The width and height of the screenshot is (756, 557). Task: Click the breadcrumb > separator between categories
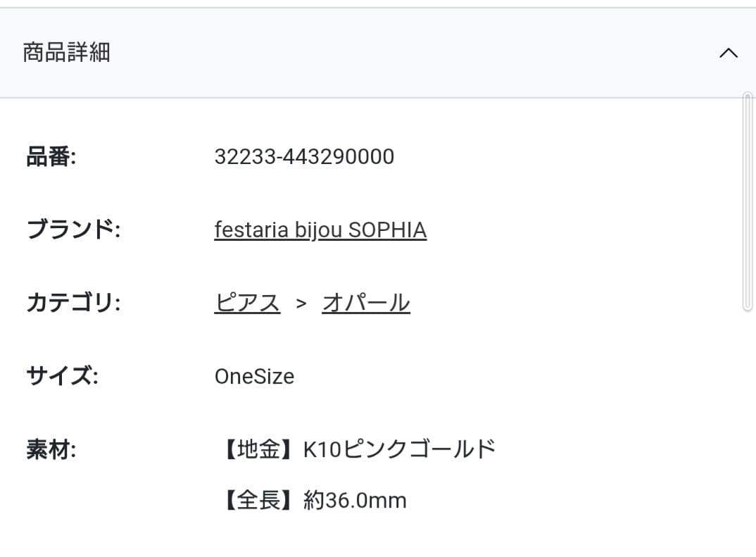tap(301, 303)
